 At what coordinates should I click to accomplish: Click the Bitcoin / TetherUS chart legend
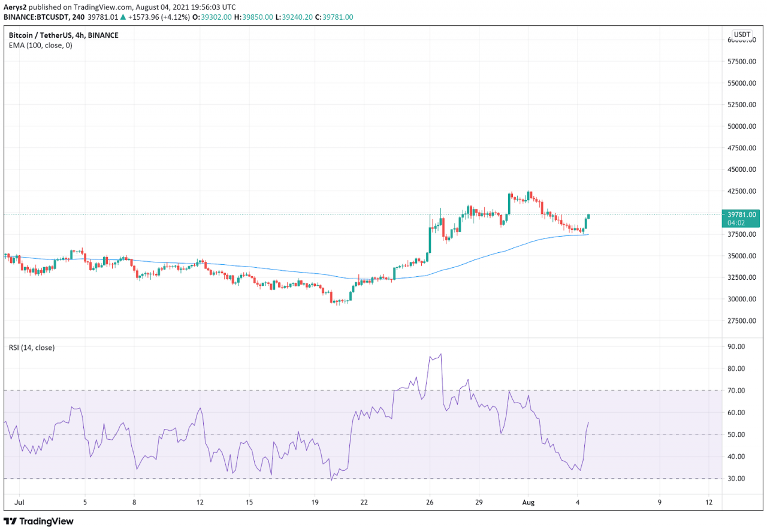(42, 35)
